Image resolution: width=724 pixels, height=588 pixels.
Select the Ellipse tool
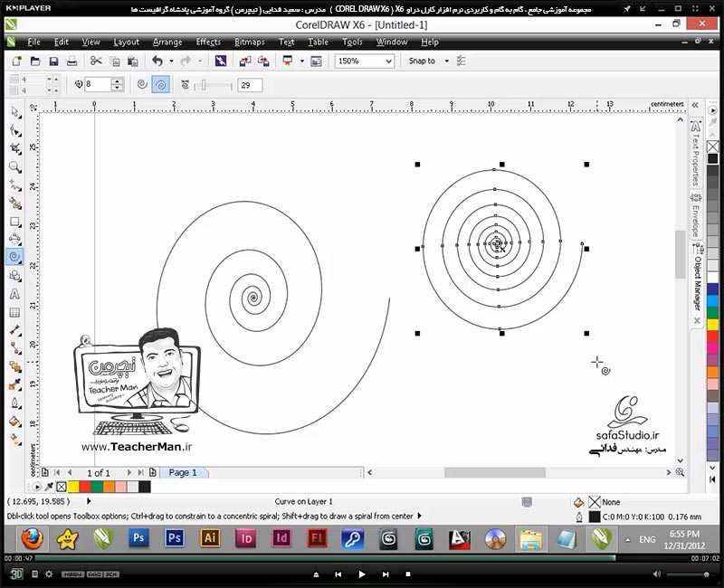[x=14, y=239]
